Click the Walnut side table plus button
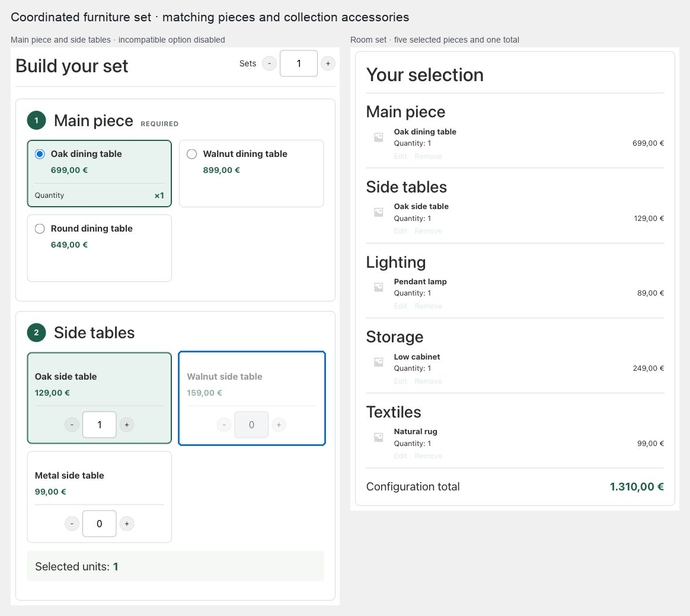 [279, 425]
